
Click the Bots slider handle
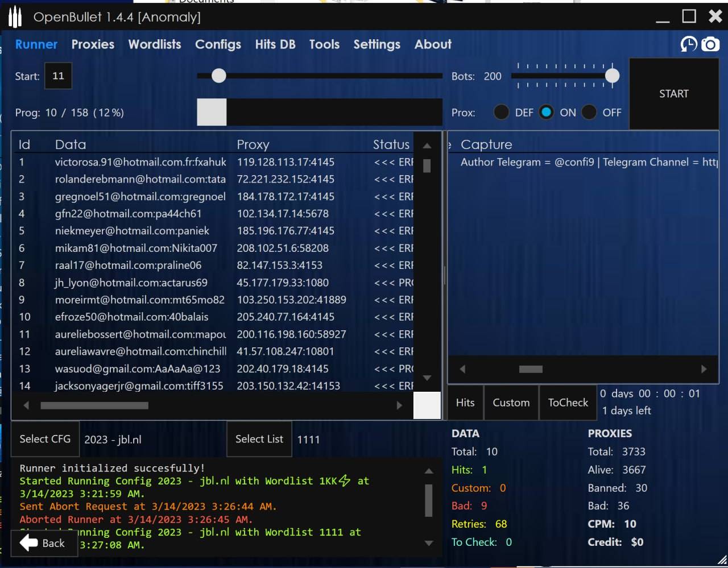[612, 76]
